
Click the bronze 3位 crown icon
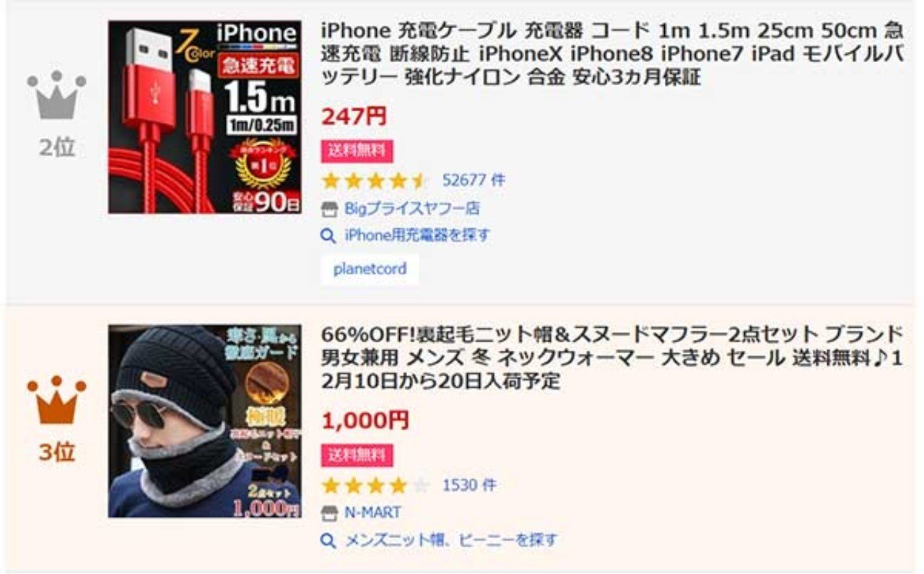[56, 400]
